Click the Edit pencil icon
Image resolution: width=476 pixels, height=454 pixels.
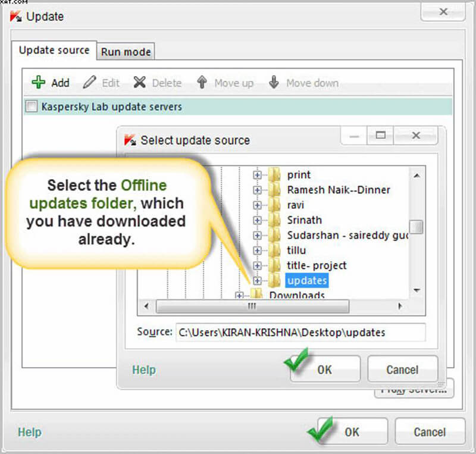[x=89, y=82]
